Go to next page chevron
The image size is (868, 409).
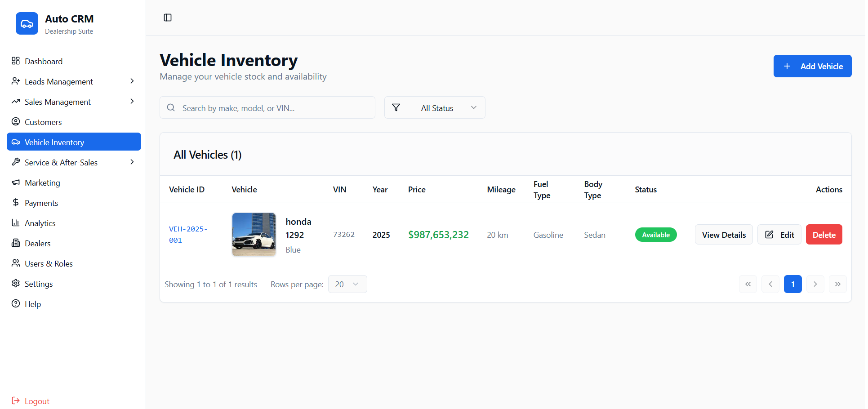[x=815, y=284]
